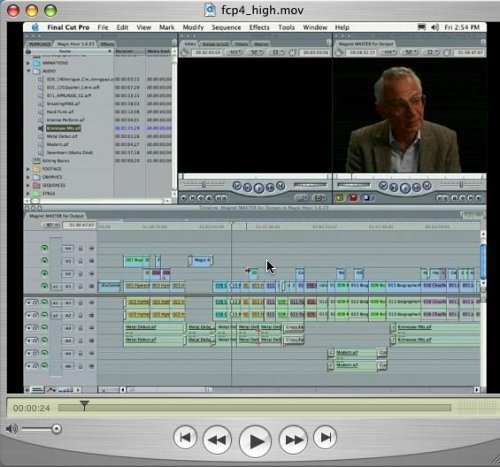The width and height of the screenshot is (500, 467).
Task: Click QuickTime fast forward button
Action: (x=293, y=440)
